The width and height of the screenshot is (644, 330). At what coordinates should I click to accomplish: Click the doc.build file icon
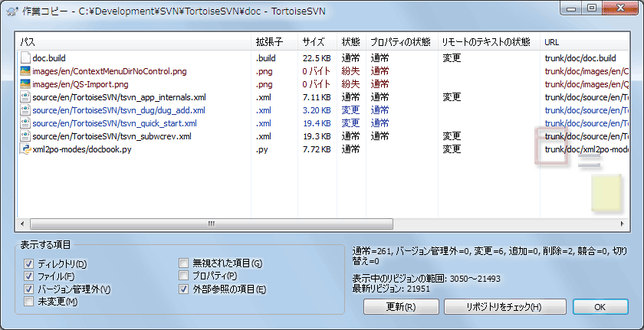point(25,58)
